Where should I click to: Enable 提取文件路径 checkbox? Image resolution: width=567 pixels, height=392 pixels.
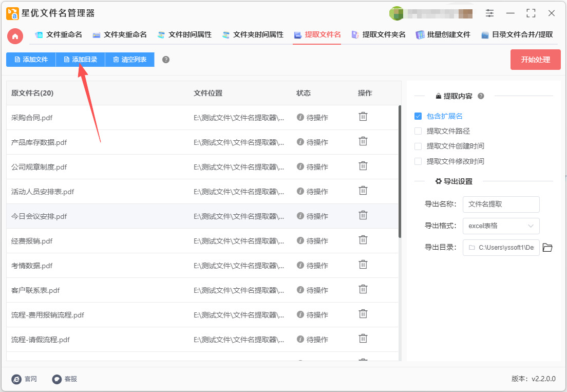click(x=418, y=131)
